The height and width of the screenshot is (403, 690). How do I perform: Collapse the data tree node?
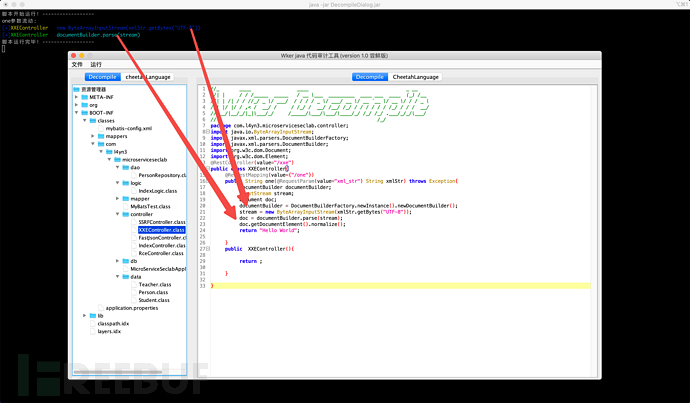(117, 277)
